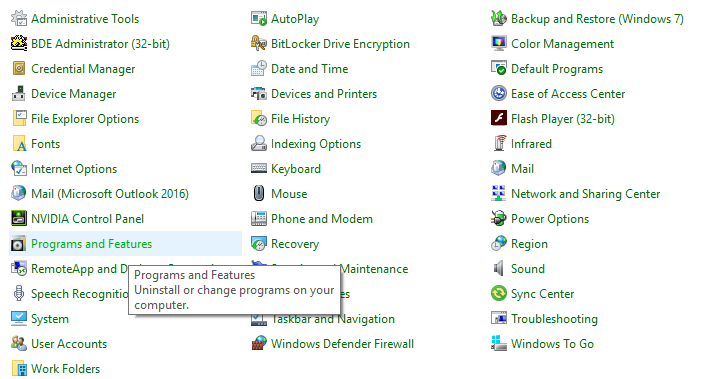Open the Devices and Printers link
This screenshot has width=710, height=379.
(x=324, y=94)
